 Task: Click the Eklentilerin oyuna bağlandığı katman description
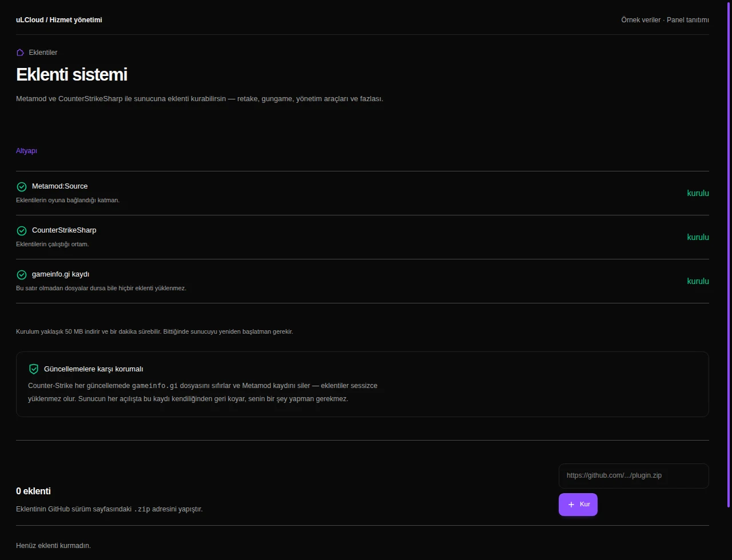pos(67,200)
